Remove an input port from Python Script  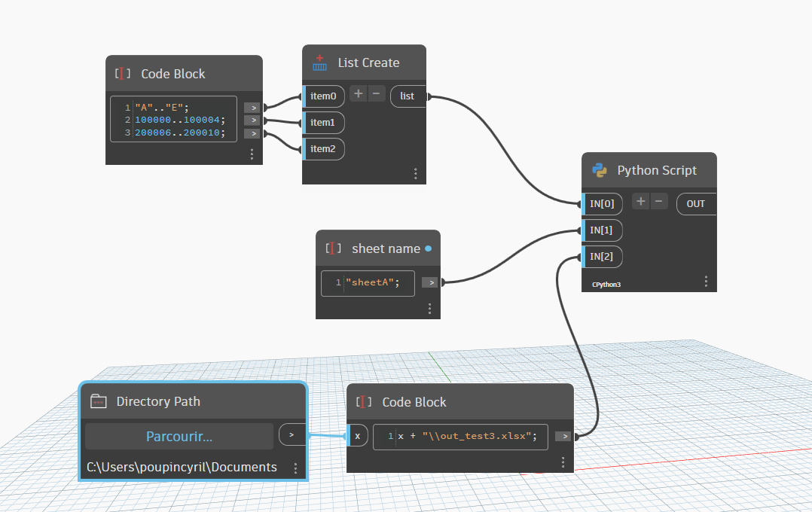(x=659, y=201)
